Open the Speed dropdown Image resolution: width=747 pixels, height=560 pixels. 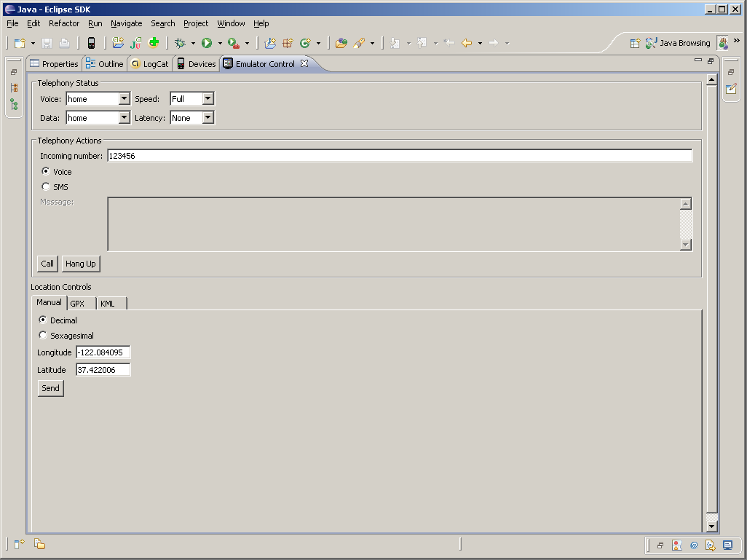coord(207,98)
